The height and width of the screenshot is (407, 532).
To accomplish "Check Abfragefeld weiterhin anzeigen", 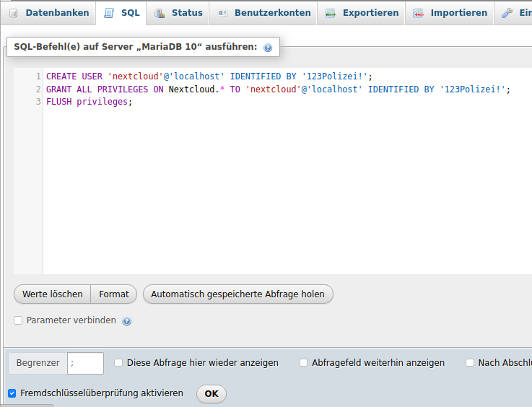I will click(x=304, y=363).
